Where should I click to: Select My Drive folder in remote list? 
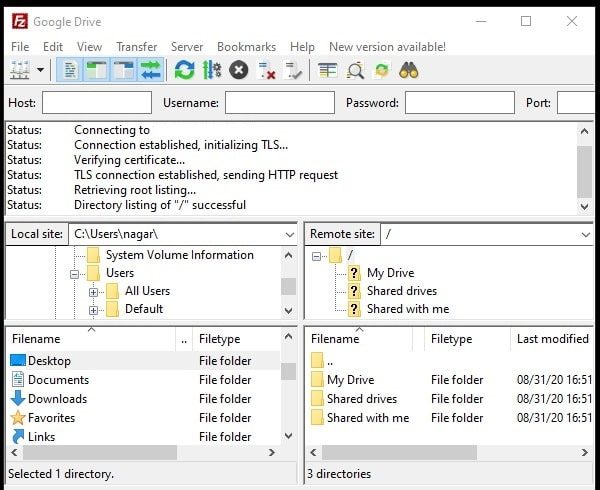tap(450, 379)
